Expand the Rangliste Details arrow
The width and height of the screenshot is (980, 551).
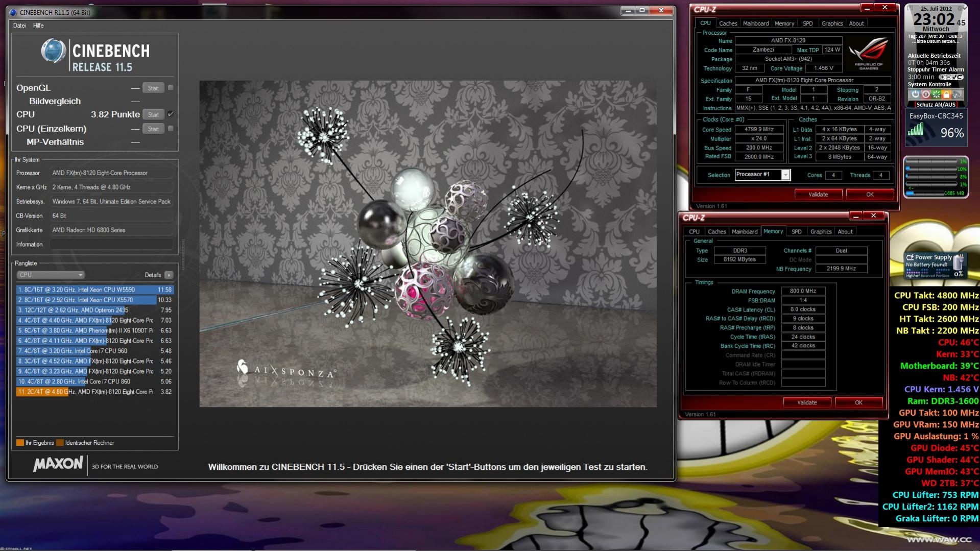169,275
